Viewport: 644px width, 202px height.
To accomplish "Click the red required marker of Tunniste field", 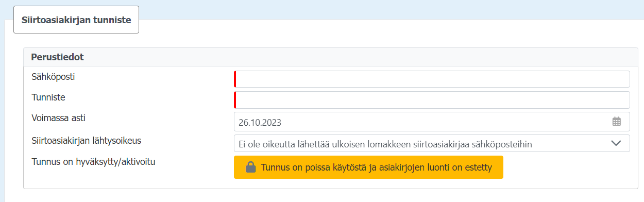I will tap(235, 100).
